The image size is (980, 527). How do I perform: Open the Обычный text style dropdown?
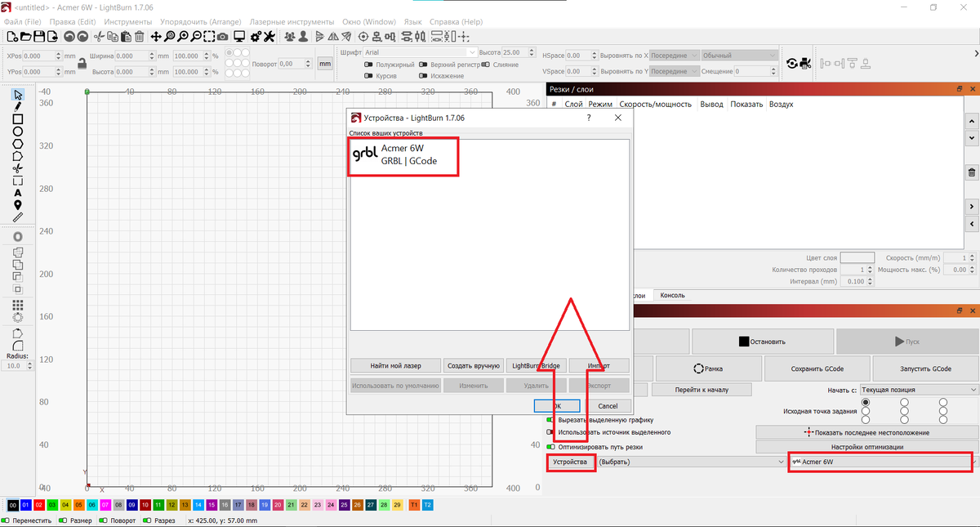(x=739, y=56)
